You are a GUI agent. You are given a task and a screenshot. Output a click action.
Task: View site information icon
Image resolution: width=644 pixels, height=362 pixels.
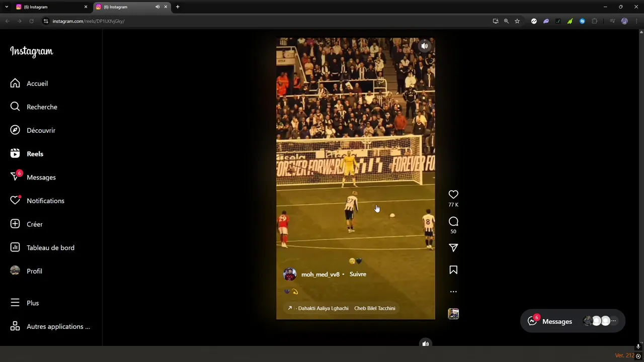tap(45, 21)
